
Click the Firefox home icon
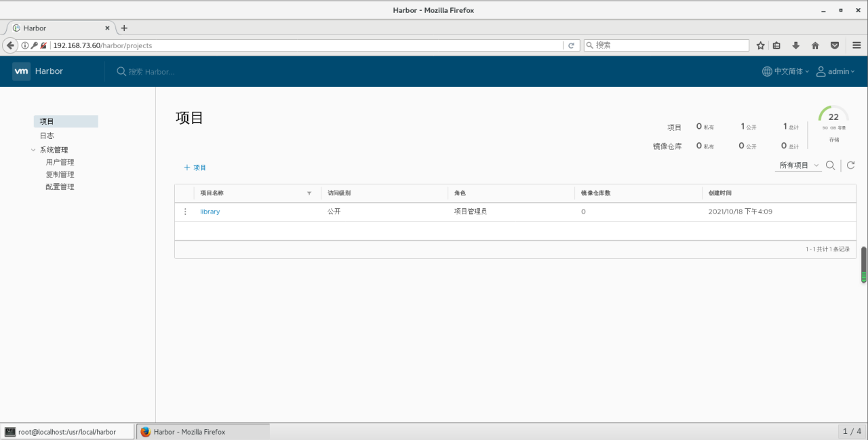815,45
